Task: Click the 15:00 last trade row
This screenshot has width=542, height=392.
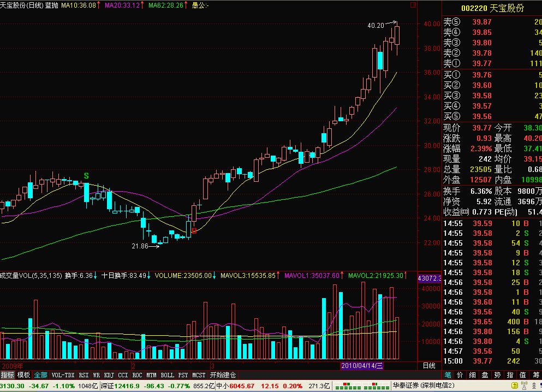Action: click(492, 361)
